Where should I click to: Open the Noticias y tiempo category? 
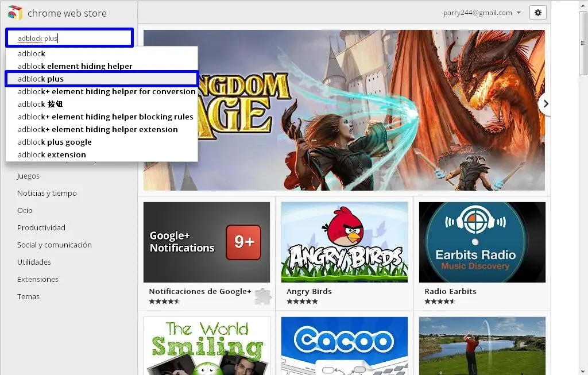pos(47,193)
